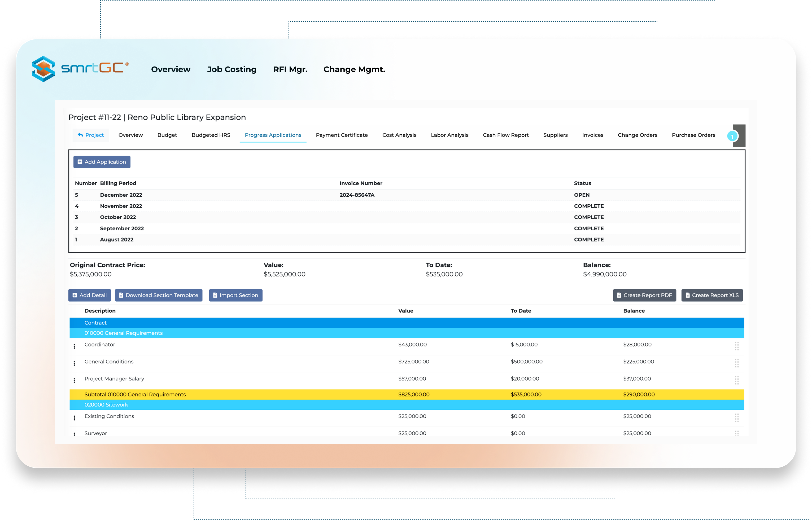Viewport: 812px width, 520px height.
Task: Open Job Costing in top navigation
Action: click(231, 69)
